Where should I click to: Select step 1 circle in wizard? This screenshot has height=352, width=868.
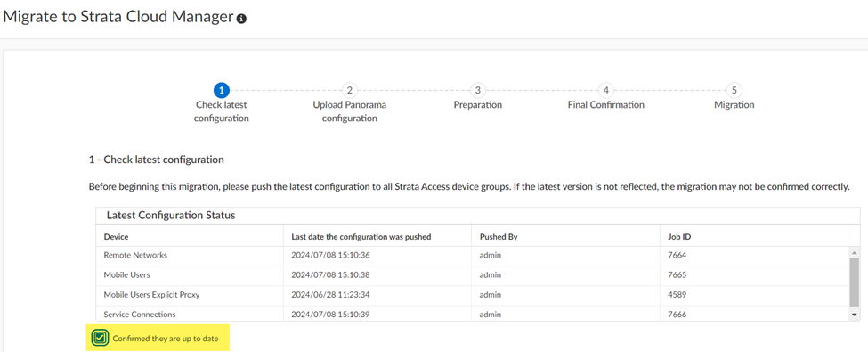point(222,90)
